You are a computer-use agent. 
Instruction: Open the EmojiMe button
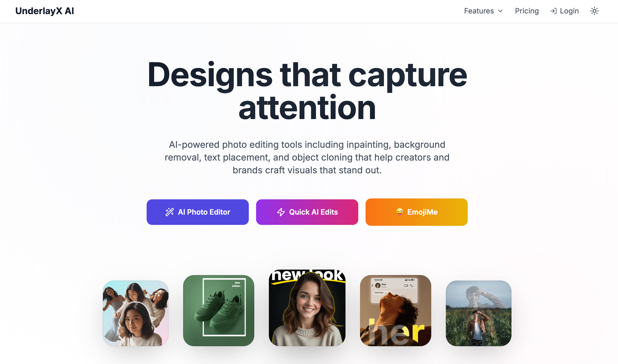[x=416, y=212]
